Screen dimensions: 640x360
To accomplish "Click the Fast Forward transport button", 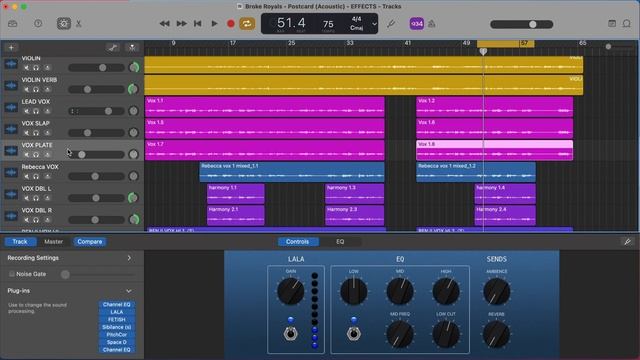I will 181,24.
